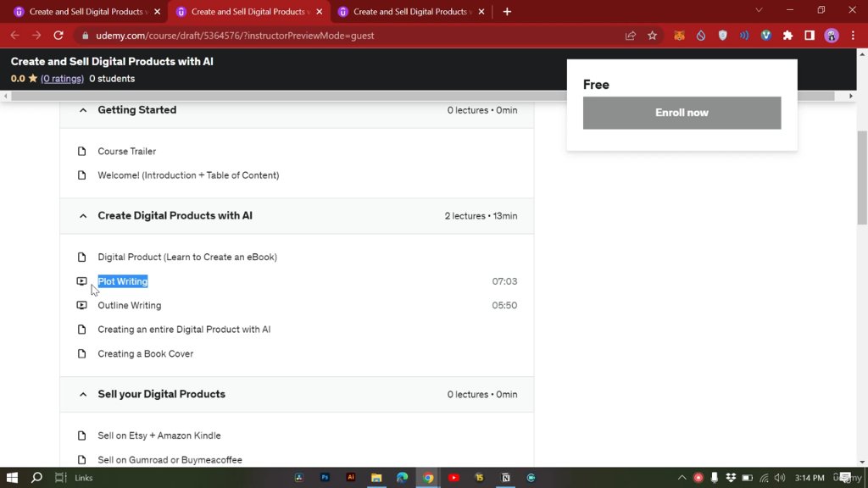Image resolution: width=868 pixels, height=488 pixels.
Task: Bookmark this page with the star icon
Action: 652,36
